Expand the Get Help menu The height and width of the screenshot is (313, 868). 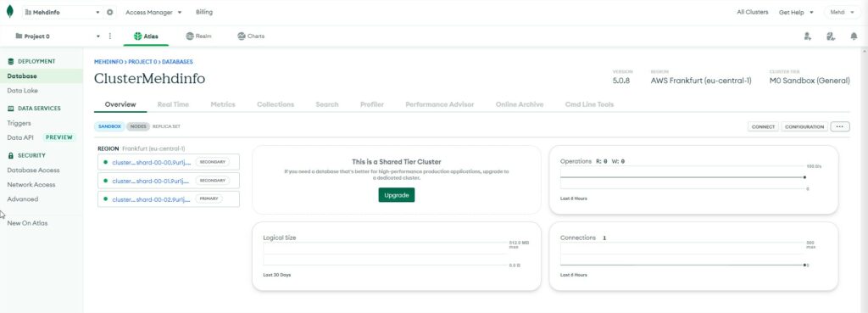pos(796,12)
